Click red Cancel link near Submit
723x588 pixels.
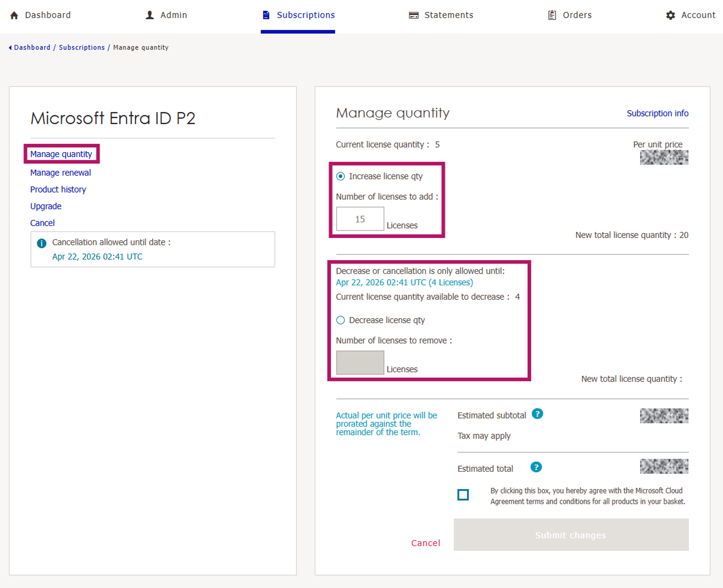point(426,543)
